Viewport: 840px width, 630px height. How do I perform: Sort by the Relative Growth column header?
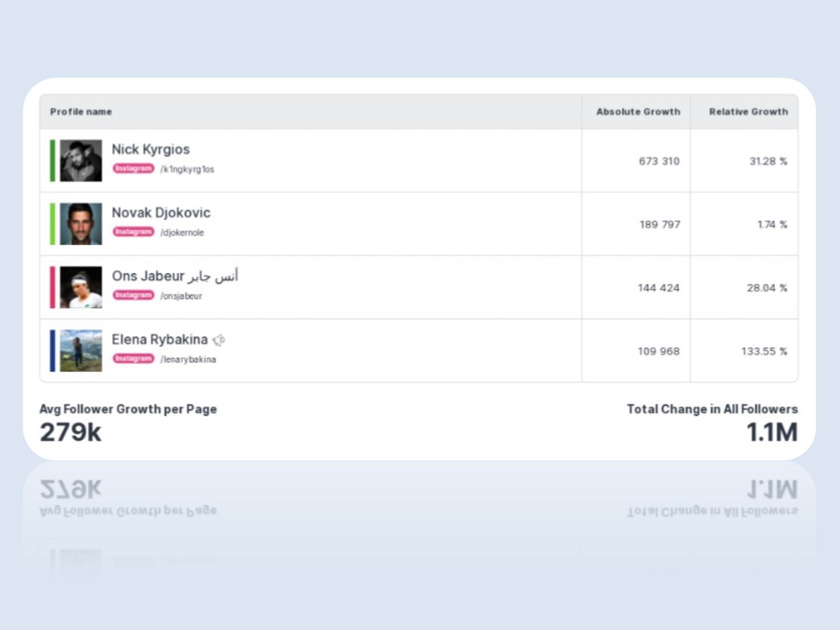748,112
